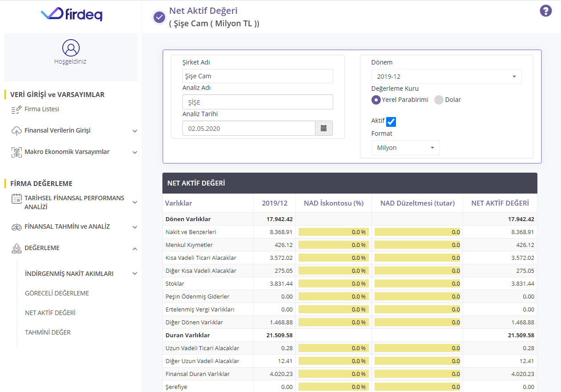561x392 pixels.
Task: Click the Dönen Varlıklar row label
Action: click(188, 219)
